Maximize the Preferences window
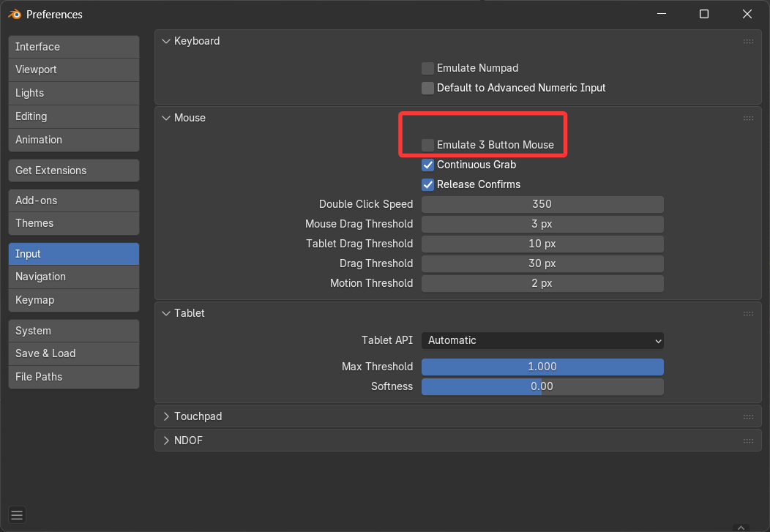The image size is (770, 532). pos(703,14)
